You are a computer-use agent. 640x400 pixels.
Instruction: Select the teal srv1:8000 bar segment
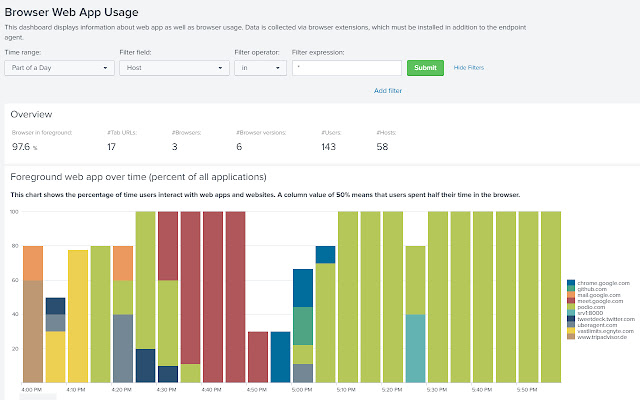[416, 348]
